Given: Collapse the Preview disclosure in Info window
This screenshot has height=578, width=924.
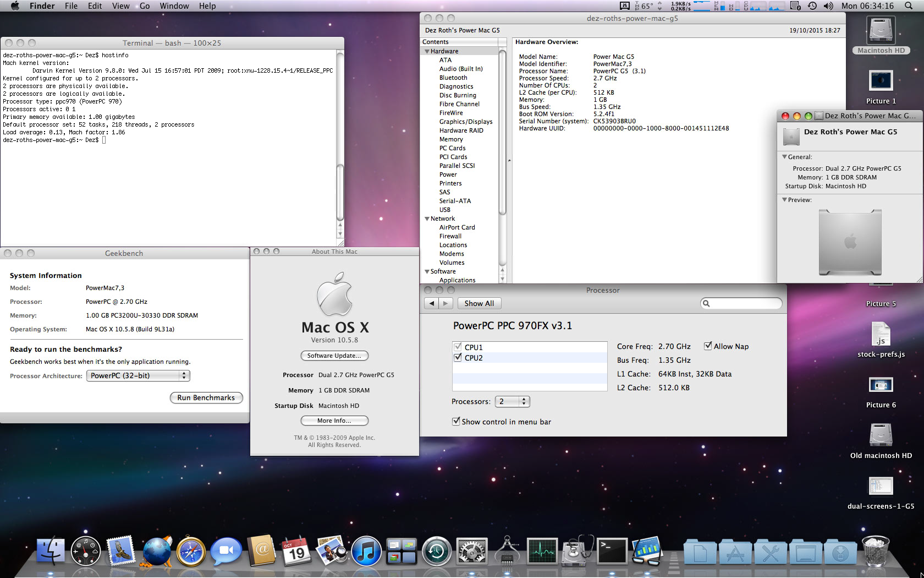Looking at the screenshot, I should pos(784,200).
